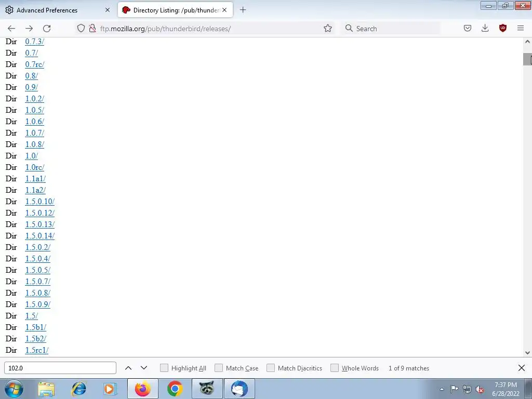Screen dimensions: 532x399
Task: Switch to Thunderbird in taskbar
Action: (x=240, y=389)
